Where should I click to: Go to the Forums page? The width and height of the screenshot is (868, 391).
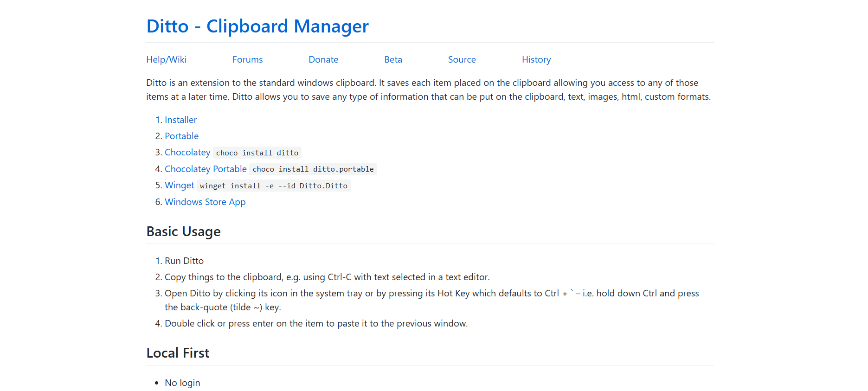click(x=247, y=59)
